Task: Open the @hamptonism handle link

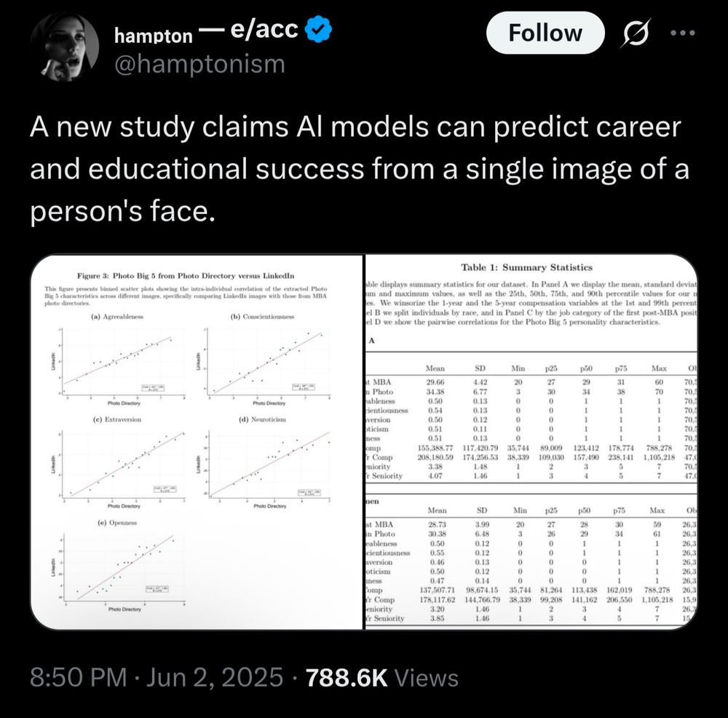Action: (x=199, y=63)
